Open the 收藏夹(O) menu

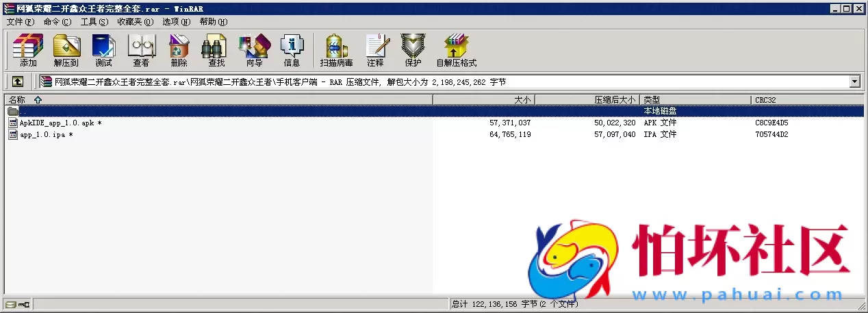pos(135,22)
